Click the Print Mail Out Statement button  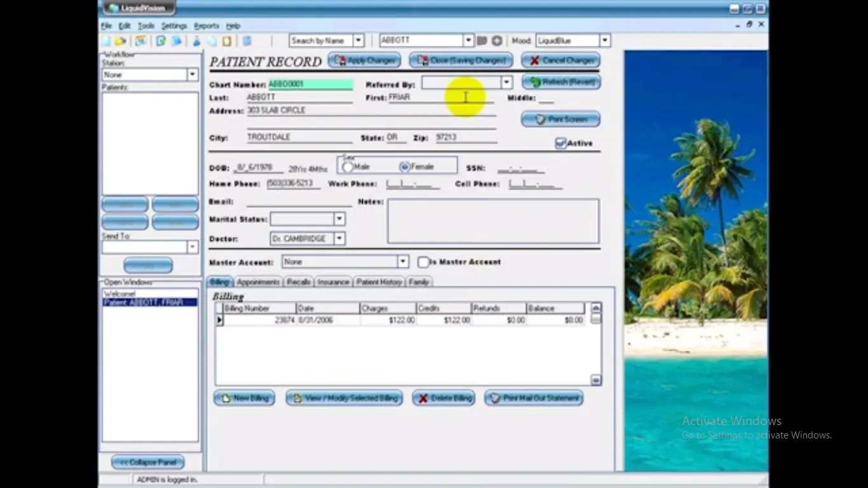(533, 398)
